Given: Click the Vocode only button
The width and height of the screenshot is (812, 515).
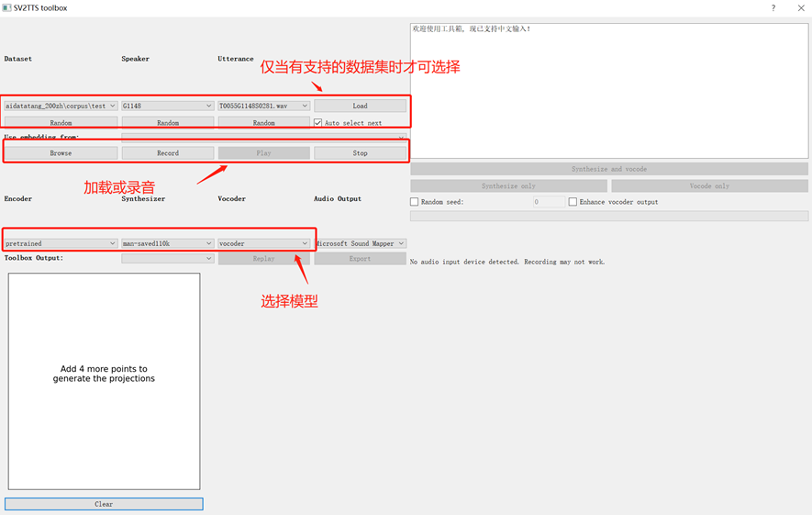Looking at the screenshot, I should coord(709,186).
